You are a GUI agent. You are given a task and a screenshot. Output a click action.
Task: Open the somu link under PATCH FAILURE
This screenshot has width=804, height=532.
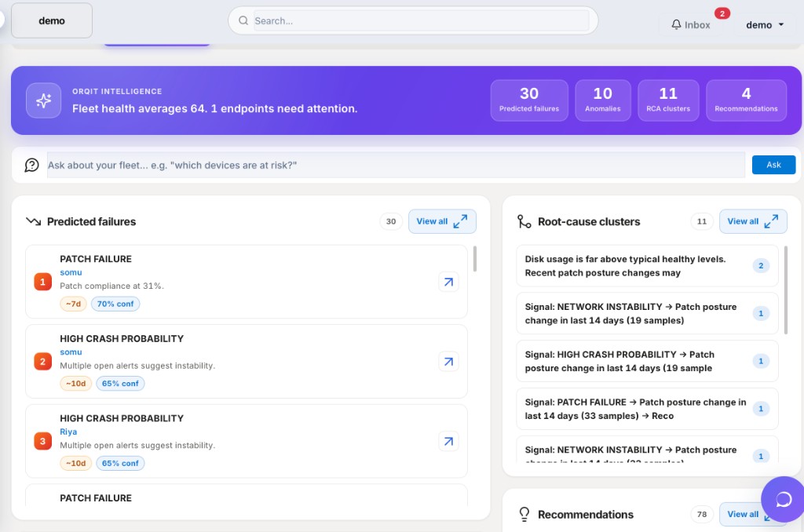(71, 272)
